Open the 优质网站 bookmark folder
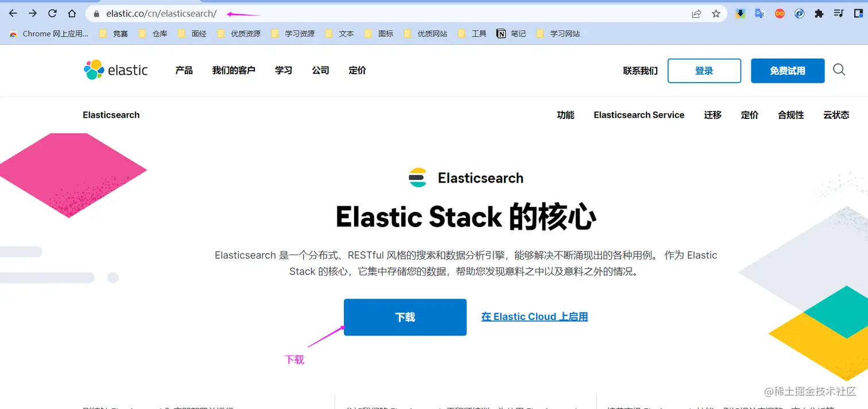The width and height of the screenshot is (868, 409). pyautogui.click(x=425, y=34)
